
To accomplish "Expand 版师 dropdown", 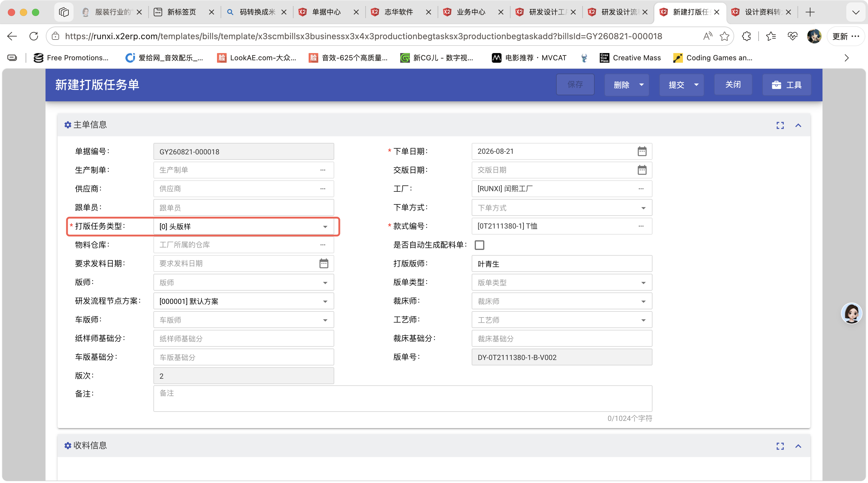I will (325, 283).
